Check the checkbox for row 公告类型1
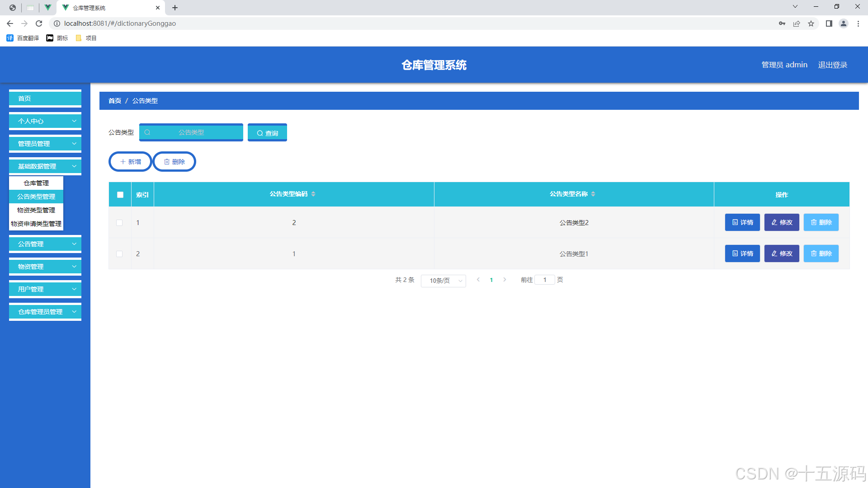 click(x=119, y=254)
